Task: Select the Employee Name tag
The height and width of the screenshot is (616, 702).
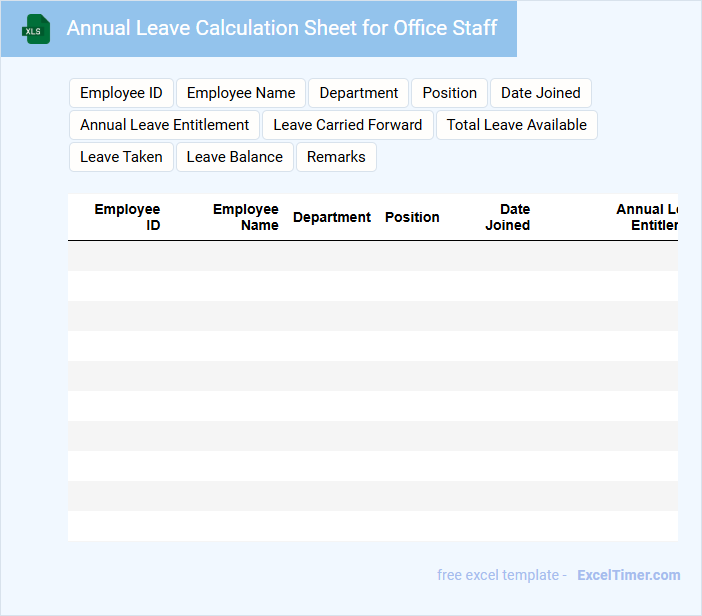Action: pos(241,93)
